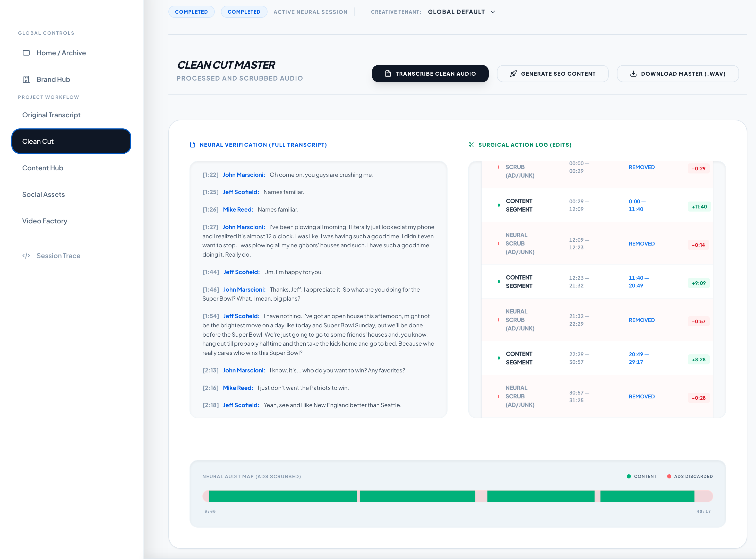This screenshot has height=559, width=756.
Task: Open the Original Transcript workflow tab
Action: (x=51, y=115)
